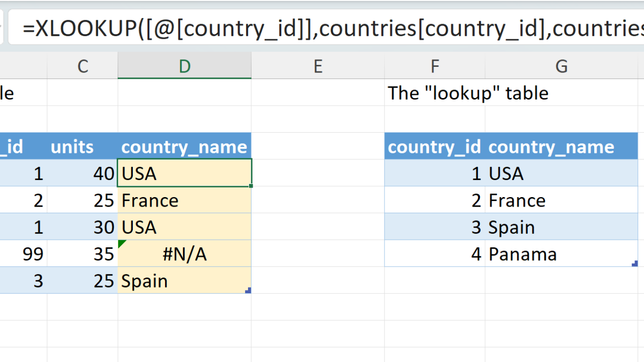Select the France cell in column D
The image size is (644, 362).
tap(185, 201)
